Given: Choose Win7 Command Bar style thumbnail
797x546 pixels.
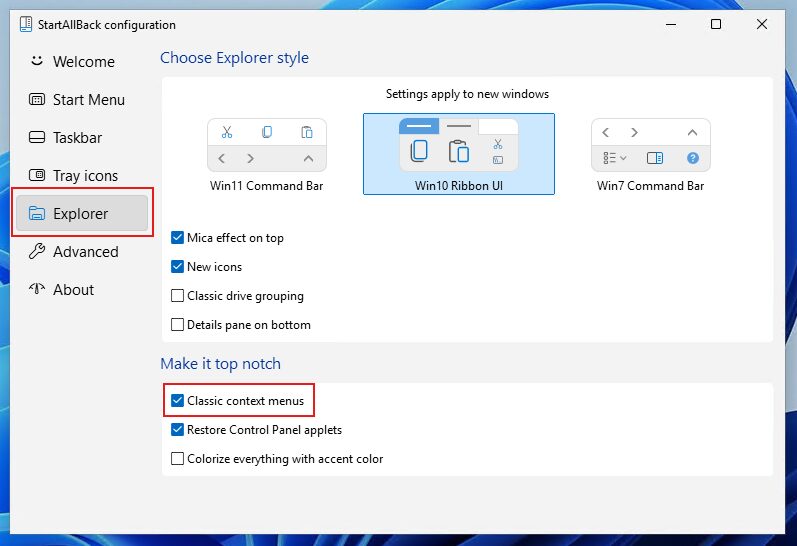Looking at the screenshot, I should click(x=650, y=154).
